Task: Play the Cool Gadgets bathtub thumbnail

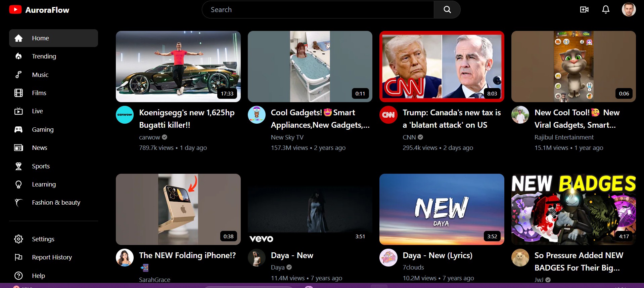Action: (310, 67)
